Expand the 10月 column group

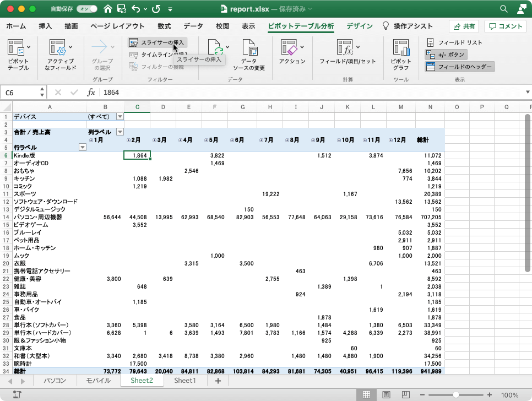click(339, 140)
